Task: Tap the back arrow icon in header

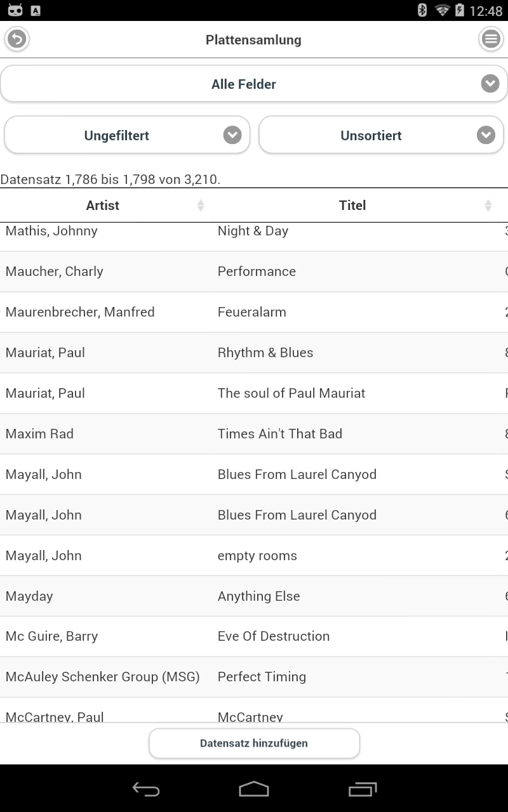Action: click(17, 39)
